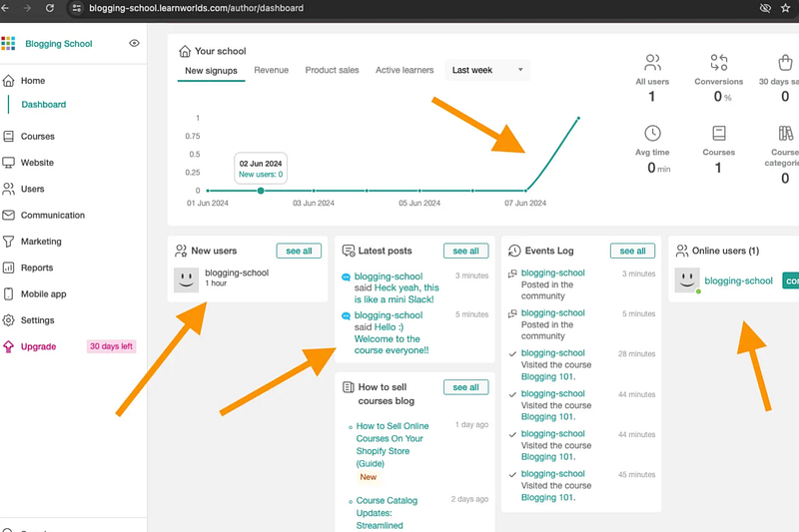Click the Upgrade link in sidebar
This screenshot has width=799, height=532.
click(38, 346)
